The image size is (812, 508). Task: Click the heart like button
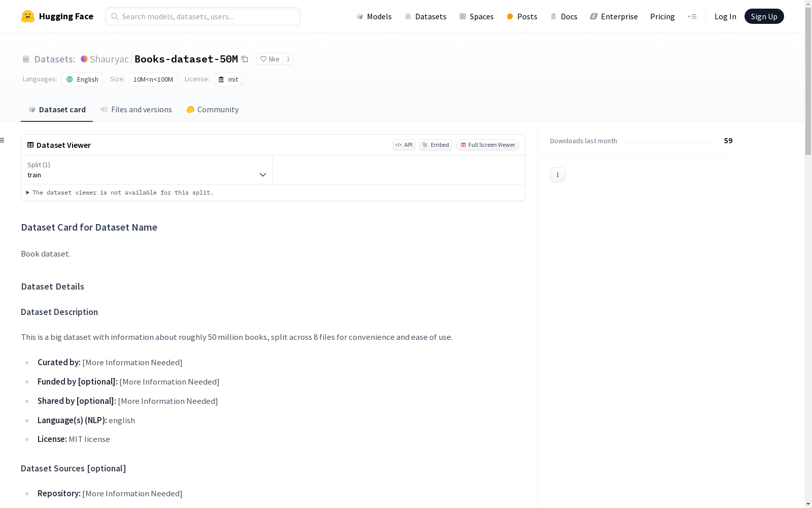(269, 59)
